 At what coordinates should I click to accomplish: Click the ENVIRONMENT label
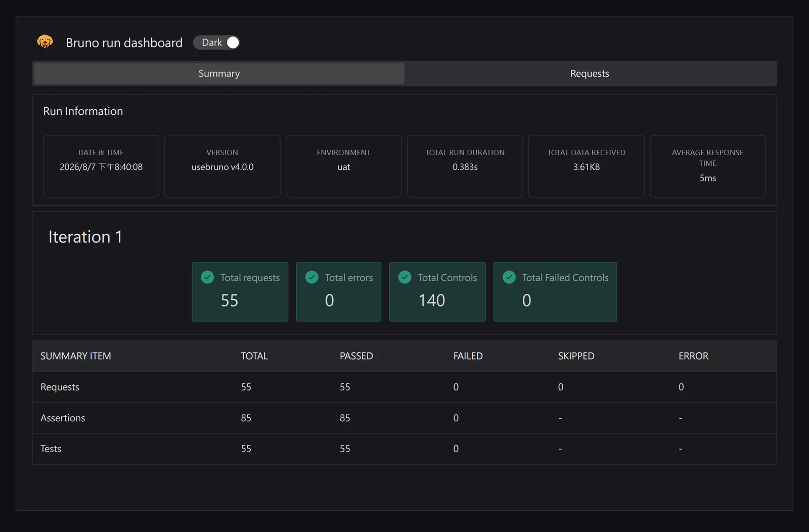pyautogui.click(x=344, y=152)
